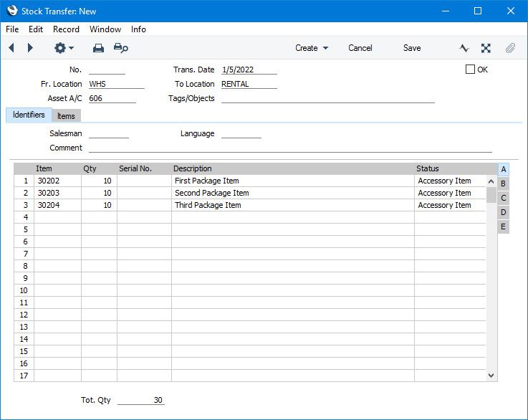Switch to flip A of matrix
Screen dimensions: 528x420
click(x=503, y=169)
